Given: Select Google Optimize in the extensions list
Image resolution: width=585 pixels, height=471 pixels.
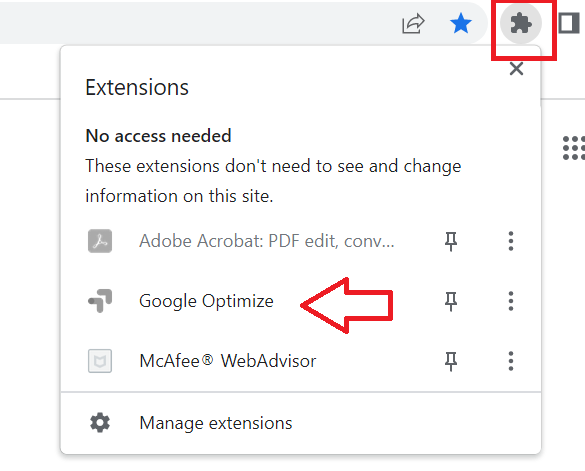Looking at the screenshot, I should (206, 301).
